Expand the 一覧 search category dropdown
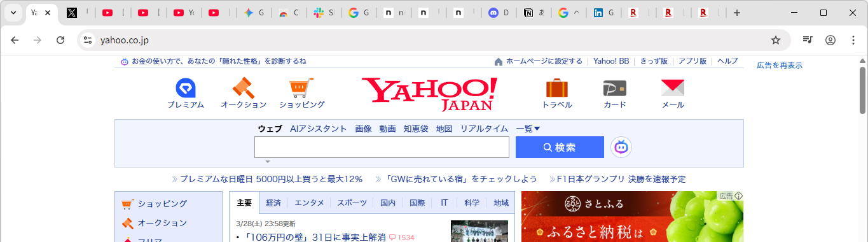Screen dimensions: 868x242 coord(528,129)
